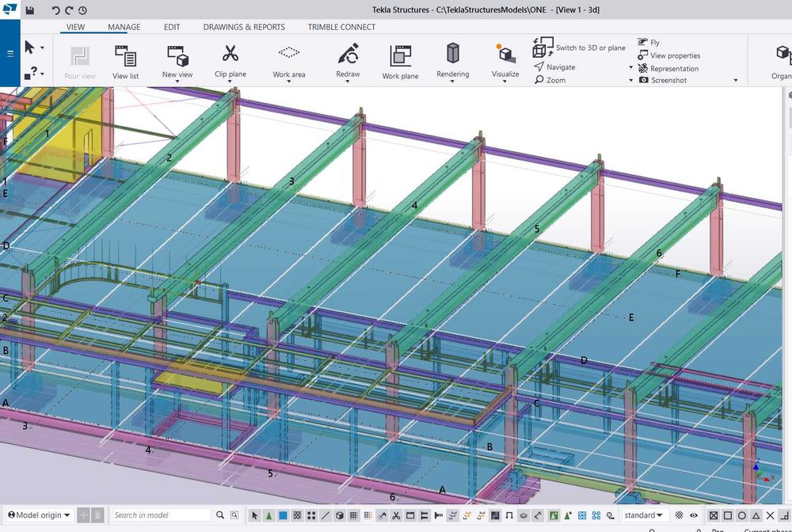Expand the Visualize dropdown
The height and width of the screenshot is (532, 792).
505,82
